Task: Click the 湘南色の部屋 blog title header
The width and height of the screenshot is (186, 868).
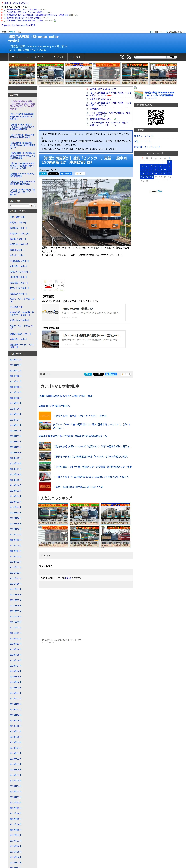Action: [x=33, y=39]
